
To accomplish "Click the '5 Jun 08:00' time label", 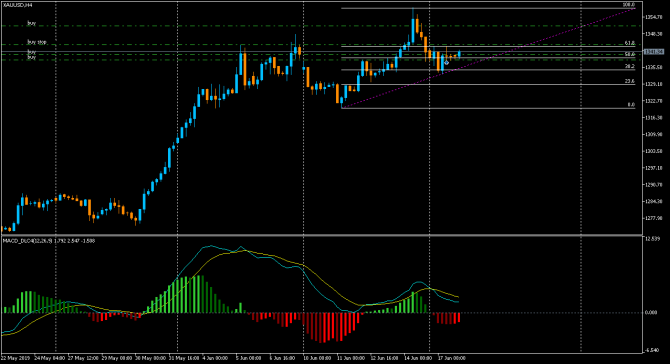I will point(249,358).
